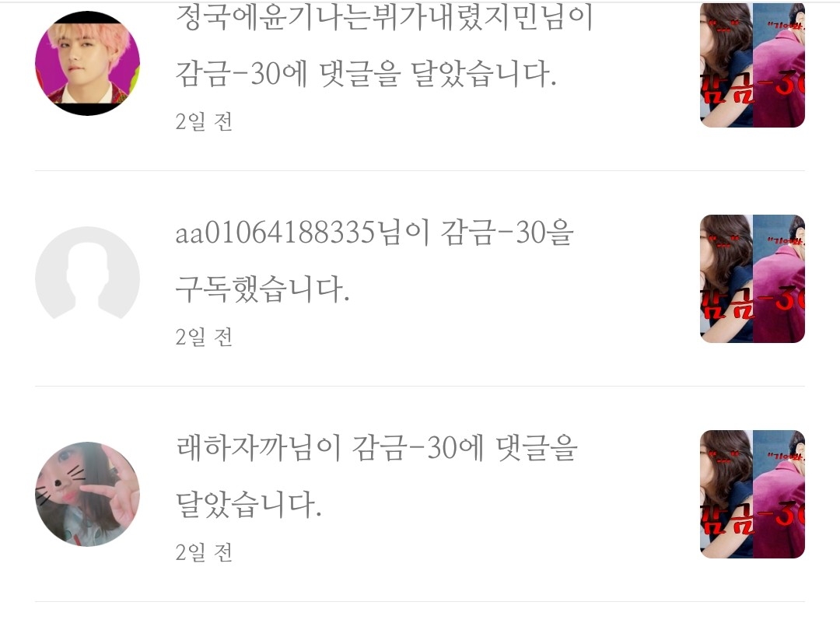Select '2일 전' under aa01064188335 notification
This screenshot has height=630, width=840.
tap(204, 337)
